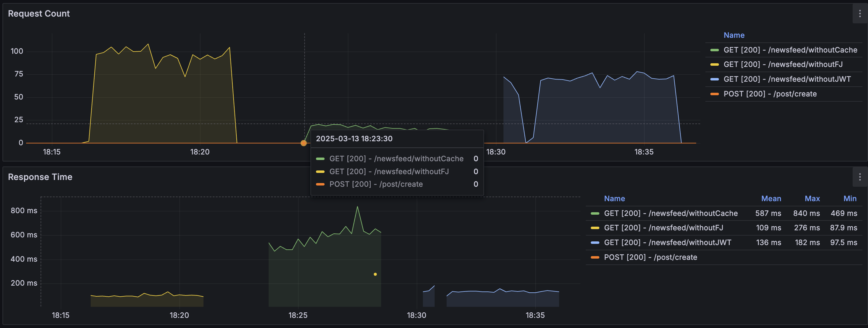Open the Response Time panel menu
Image resolution: width=868 pixels, height=328 pixels.
point(860,177)
